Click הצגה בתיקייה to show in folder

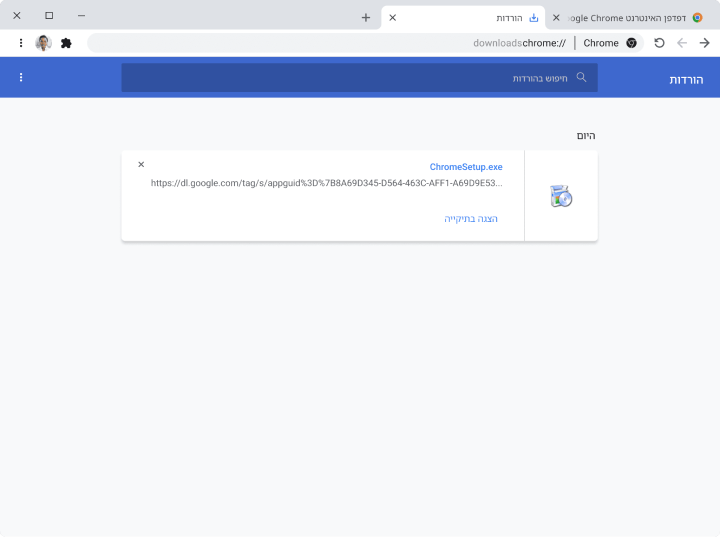coord(471,218)
